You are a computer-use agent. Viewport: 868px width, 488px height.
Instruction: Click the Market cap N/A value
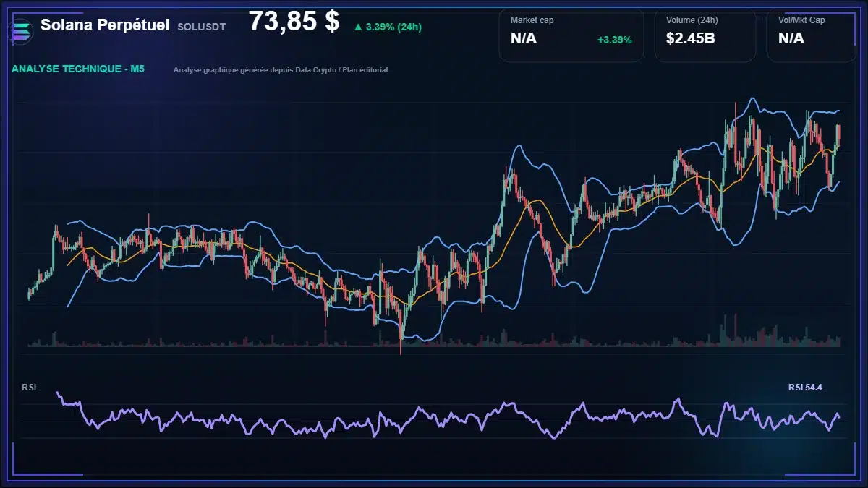pyautogui.click(x=524, y=39)
